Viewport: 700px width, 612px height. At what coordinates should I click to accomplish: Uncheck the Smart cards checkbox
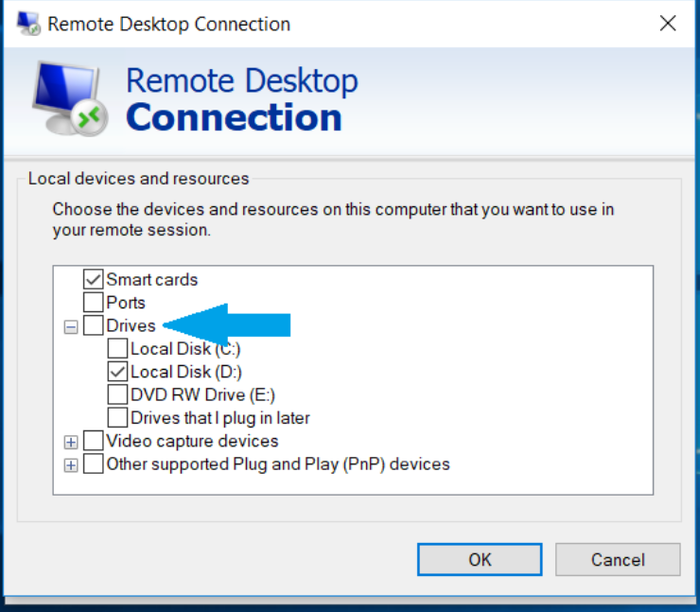coord(94,279)
